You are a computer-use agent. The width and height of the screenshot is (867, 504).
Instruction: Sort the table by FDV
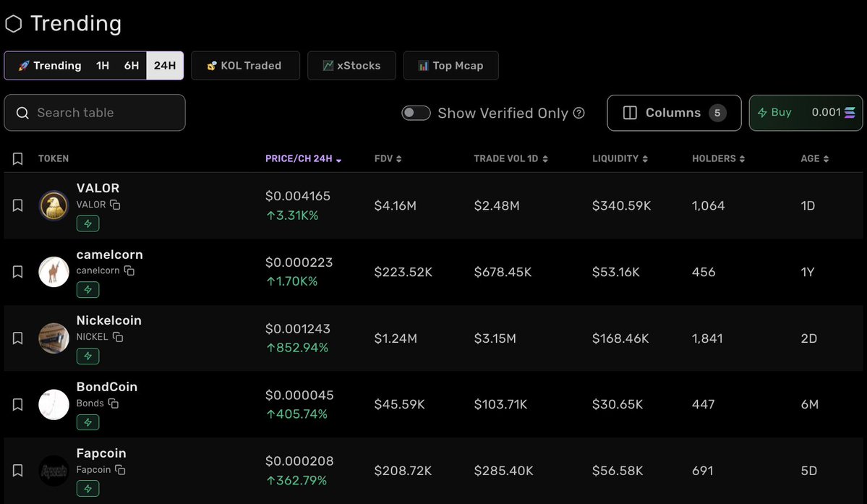point(388,158)
